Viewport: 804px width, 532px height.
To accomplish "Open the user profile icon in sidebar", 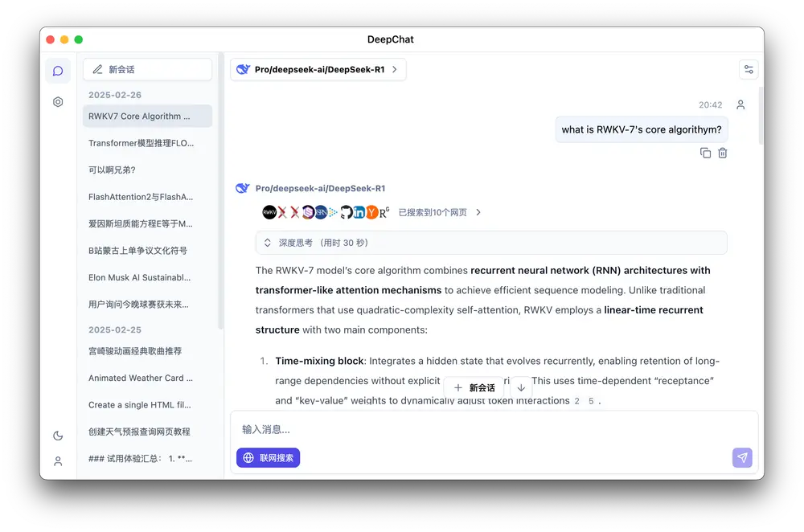I will coord(58,461).
